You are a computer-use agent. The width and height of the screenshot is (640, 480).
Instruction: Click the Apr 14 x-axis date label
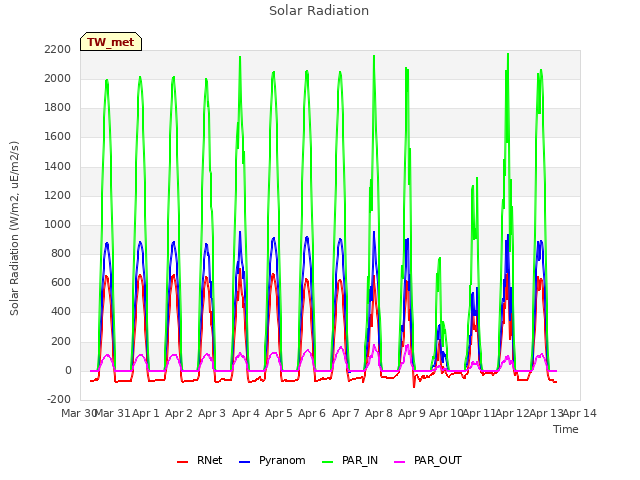click(x=580, y=413)
